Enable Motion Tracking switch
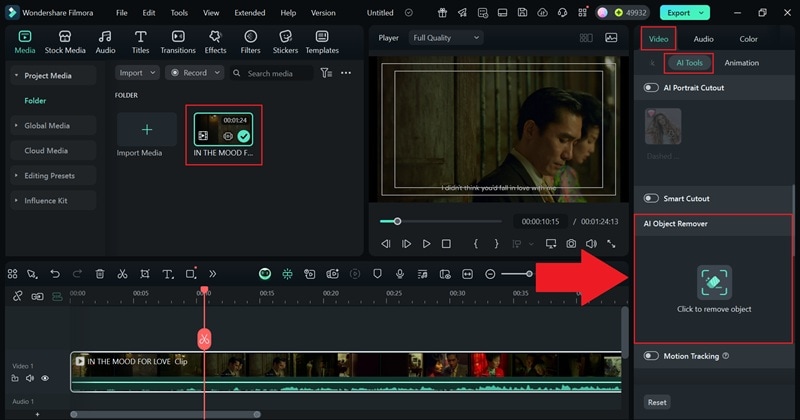Screen dimensions: 800x420 click(x=651, y=356)
